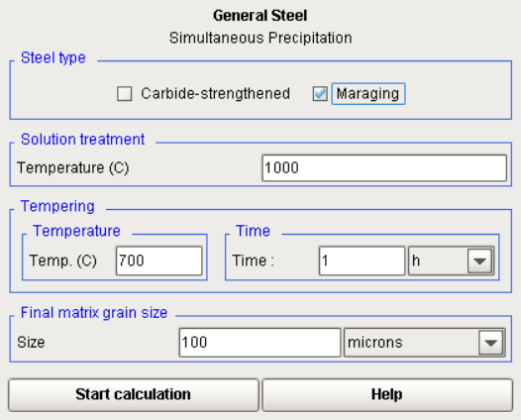Open the time unit dropdown arrow
The width and height of the screenshot is (521, 420).
coord(479,261)
